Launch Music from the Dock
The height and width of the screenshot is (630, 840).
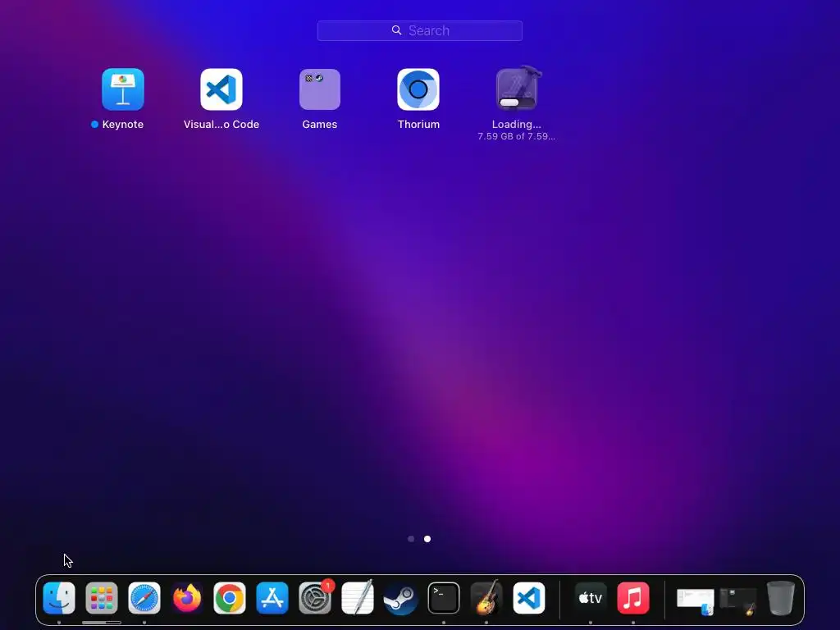pyautogui.click(x=633, y=598)
